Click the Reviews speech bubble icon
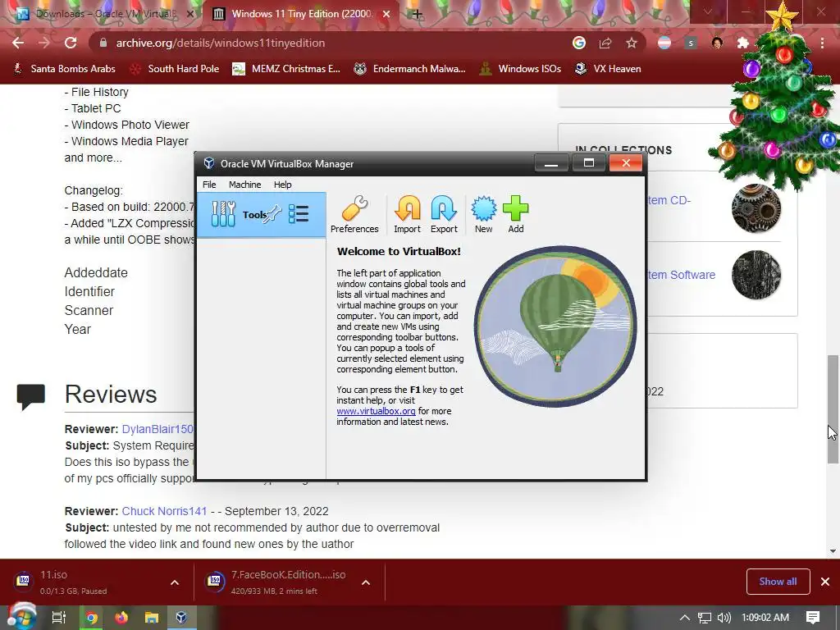The width and height of the screenshot is (840, 630). tap(31, 396)
